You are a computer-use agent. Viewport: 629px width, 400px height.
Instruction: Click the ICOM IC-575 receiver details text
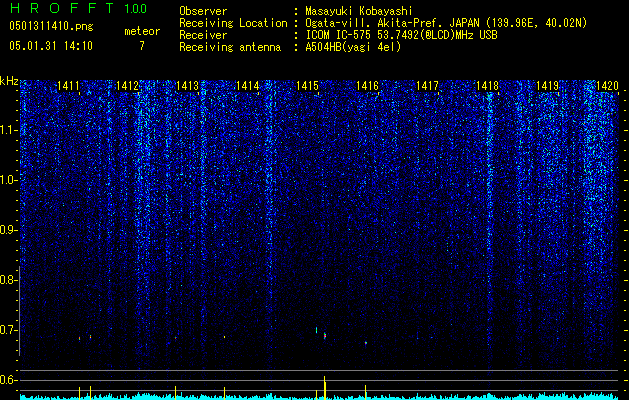pyautogui.click(x=401, y=35)
